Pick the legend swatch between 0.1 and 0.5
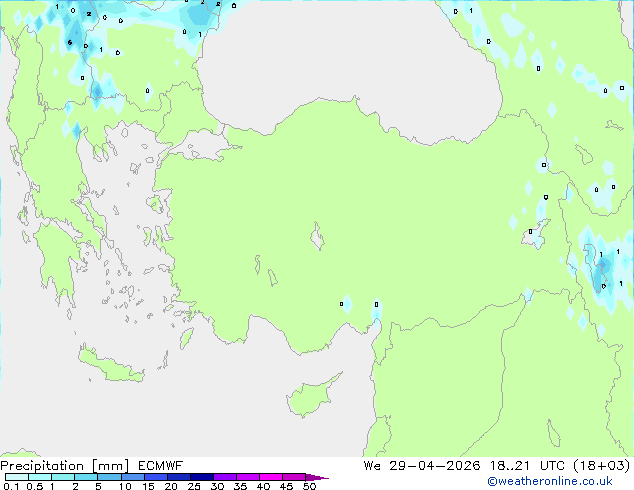Screen dimensions: 634x490 coord(17,477)
